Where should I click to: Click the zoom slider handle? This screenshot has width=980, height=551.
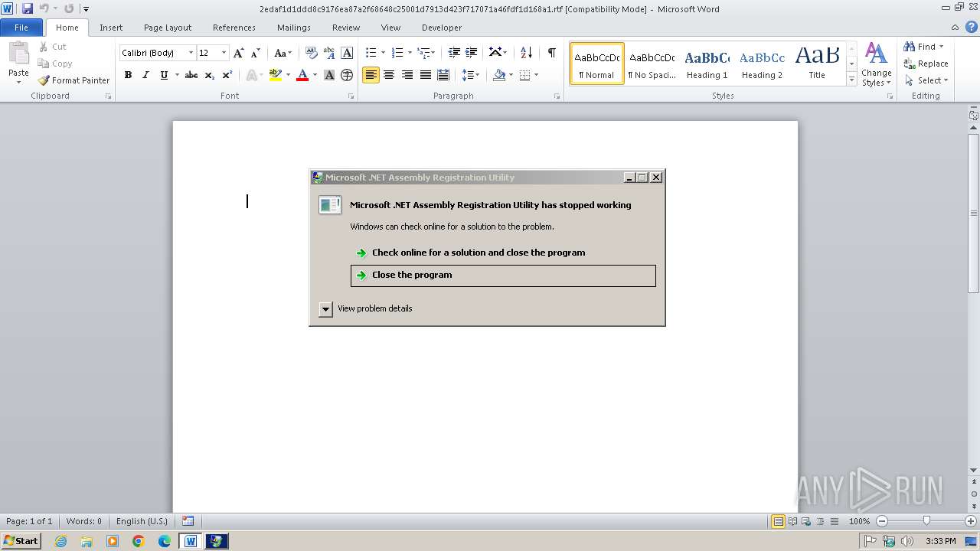[926, 521]
